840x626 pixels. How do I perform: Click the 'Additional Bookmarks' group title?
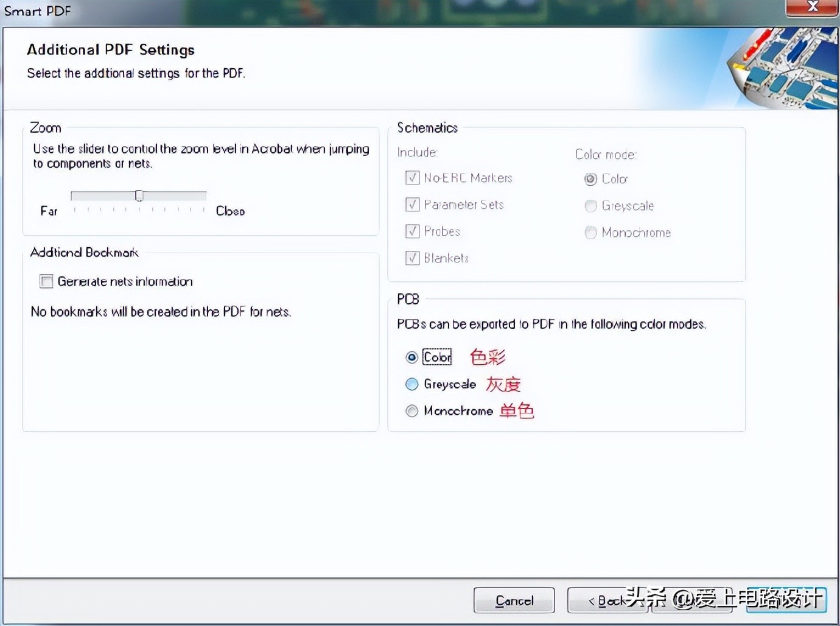coord(85,252)
